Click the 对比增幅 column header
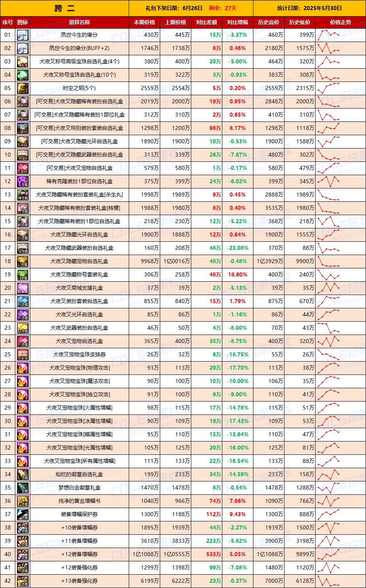The height and width of the screenshot is (588, 366). tap(238, 23)
